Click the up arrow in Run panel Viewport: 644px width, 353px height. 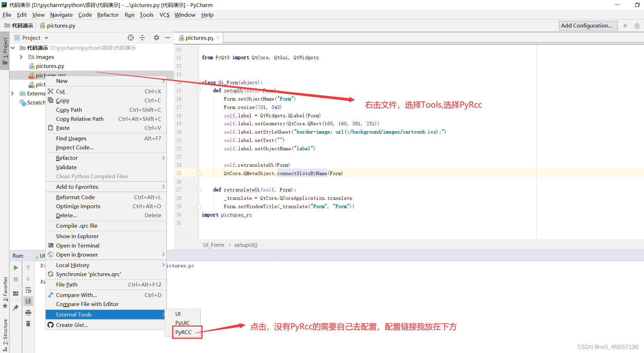tap(28, 267)
